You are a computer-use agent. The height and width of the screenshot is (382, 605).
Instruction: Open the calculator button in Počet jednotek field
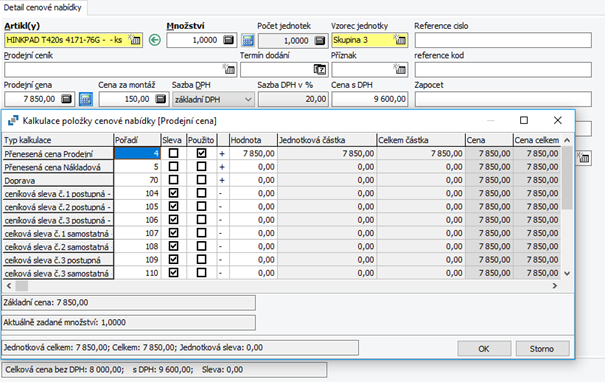pos(320,40)
